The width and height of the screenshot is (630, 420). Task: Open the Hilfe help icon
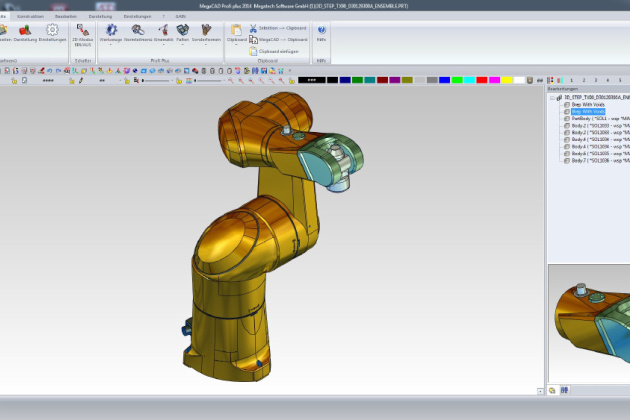pyautogui.click(x=321, y=32)
